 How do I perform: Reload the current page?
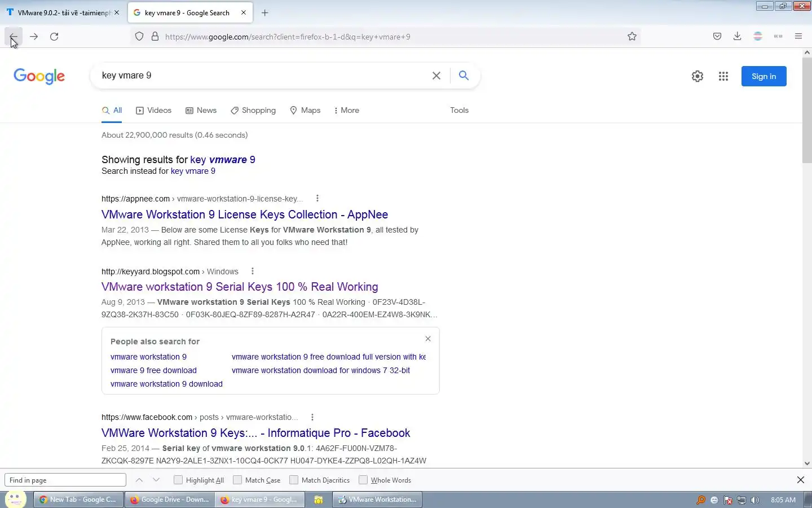tap(54, 37)
